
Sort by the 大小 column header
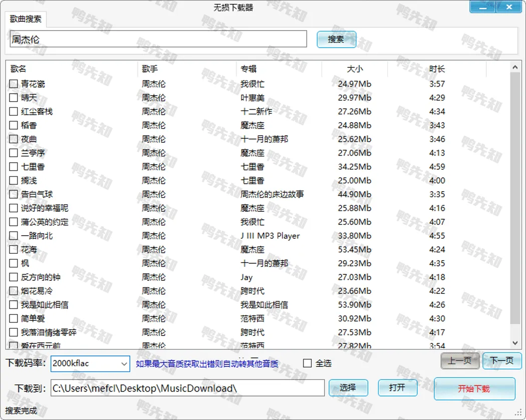pyautogui.click(x=355, y=69)
